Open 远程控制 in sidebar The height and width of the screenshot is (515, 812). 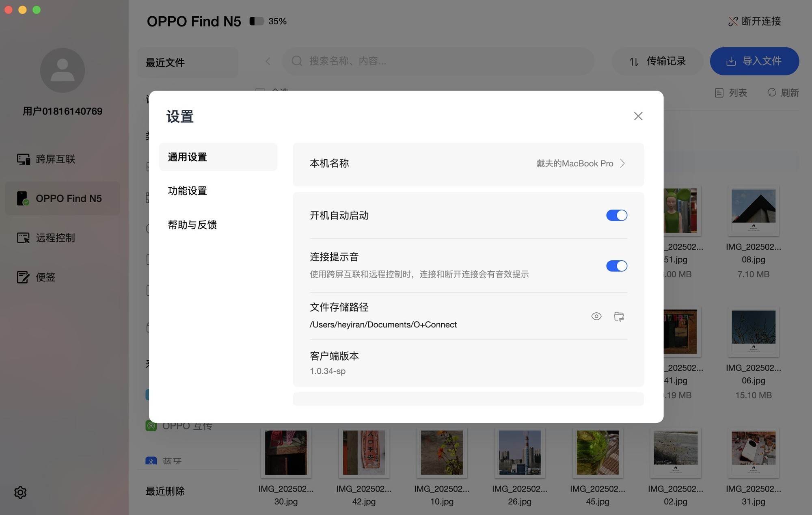point(63,238)
